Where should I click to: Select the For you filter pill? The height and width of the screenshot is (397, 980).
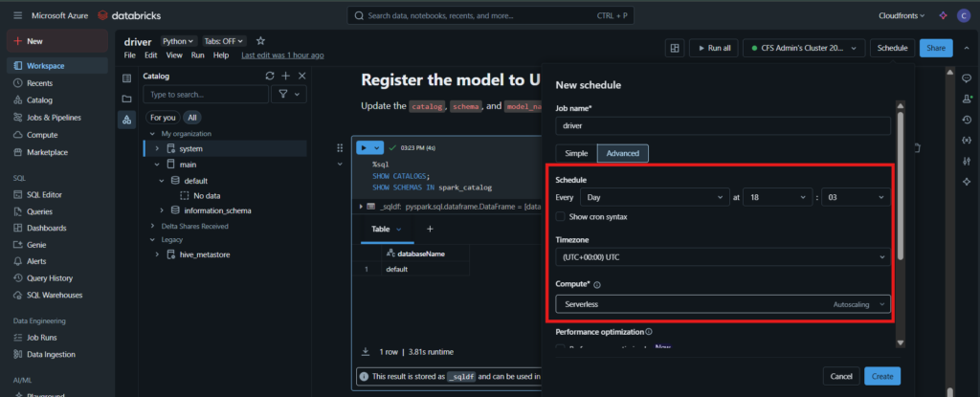(x=163, y=118)
